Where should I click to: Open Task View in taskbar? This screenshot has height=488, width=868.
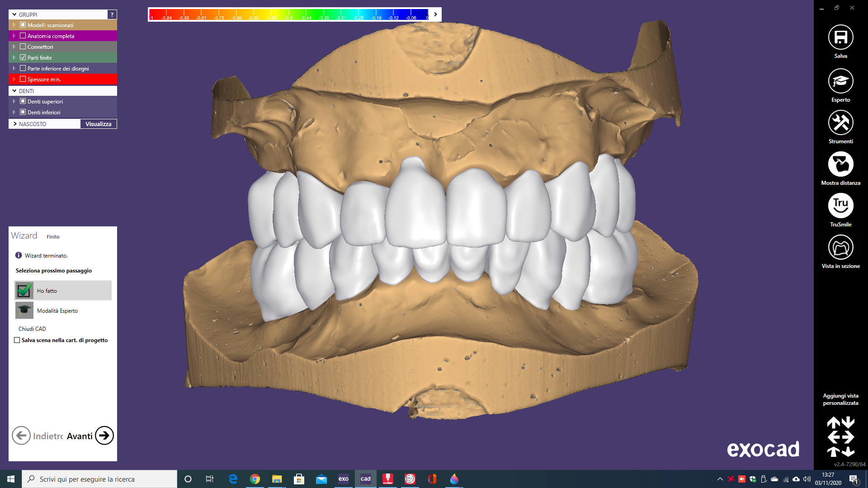pos(210,479)
